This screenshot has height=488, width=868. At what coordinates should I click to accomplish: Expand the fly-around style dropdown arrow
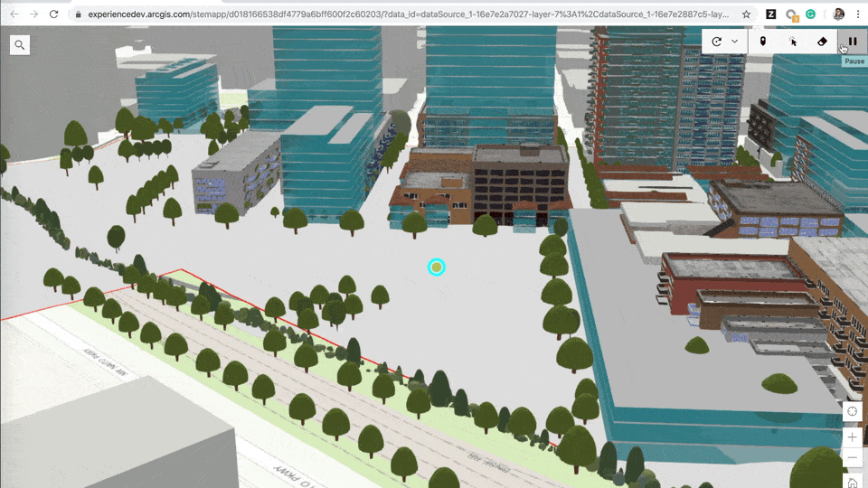(x=734, y=42)
